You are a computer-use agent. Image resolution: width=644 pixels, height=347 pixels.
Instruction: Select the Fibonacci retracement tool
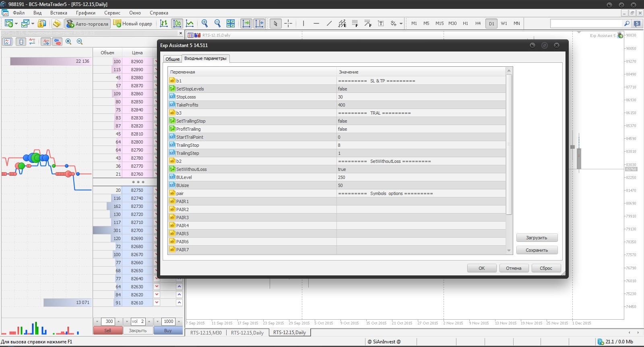click(x=355, y=23)
